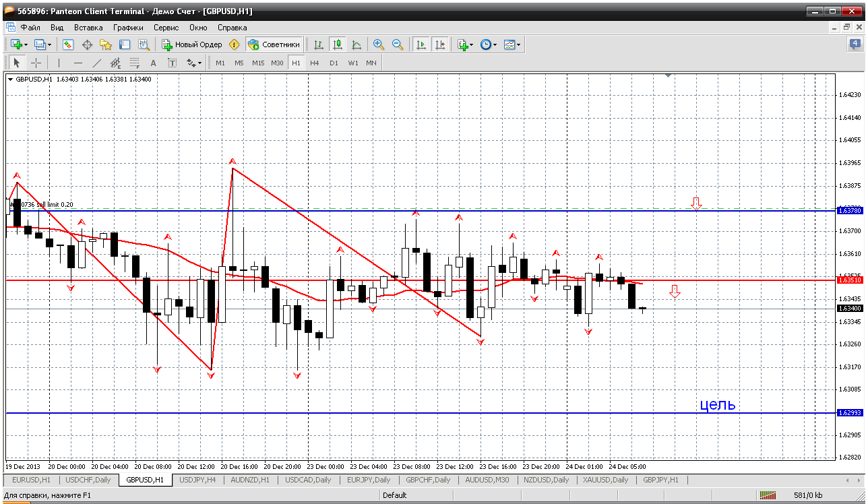Switch chart to candlestick mode
The height and width of the screenshot is (504, 868).
[338, 44]
